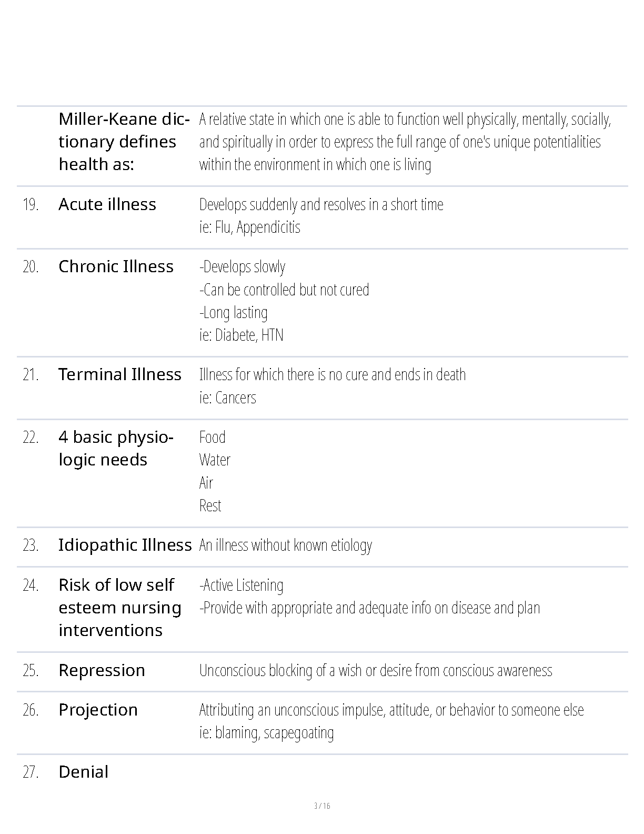This screenshot has width=644, height=834.
Task: Click the term "Acute illness"
Action: (107, 204)
